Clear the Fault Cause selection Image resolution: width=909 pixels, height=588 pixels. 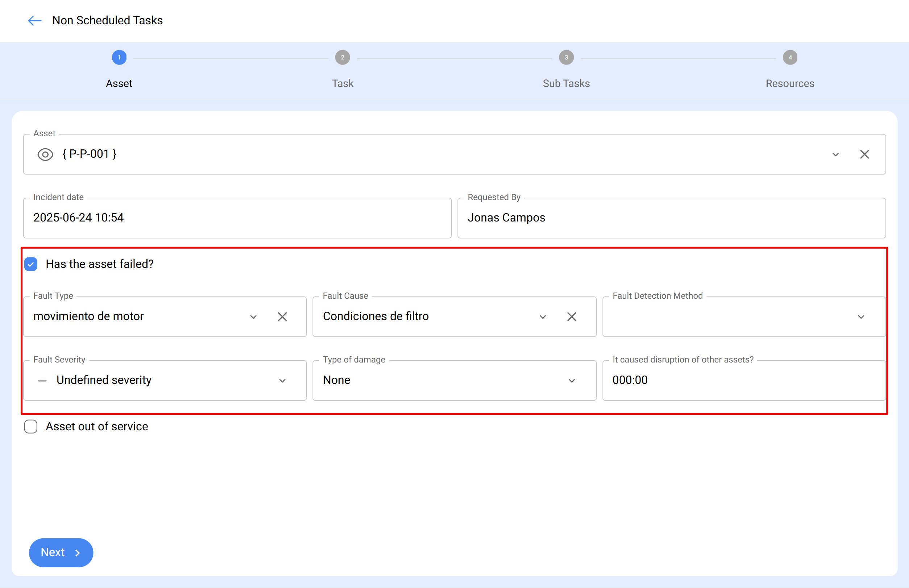[x=572, y=316]
